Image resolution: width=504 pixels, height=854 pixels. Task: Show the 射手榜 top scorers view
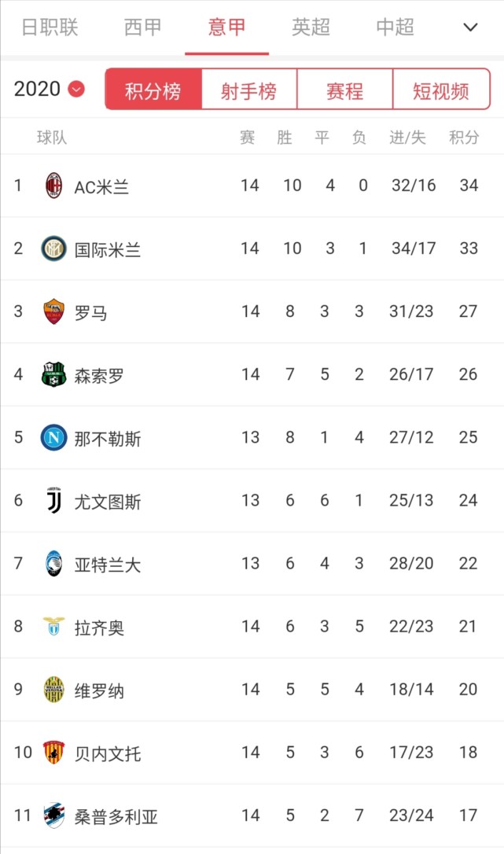[x=249, y=90]
